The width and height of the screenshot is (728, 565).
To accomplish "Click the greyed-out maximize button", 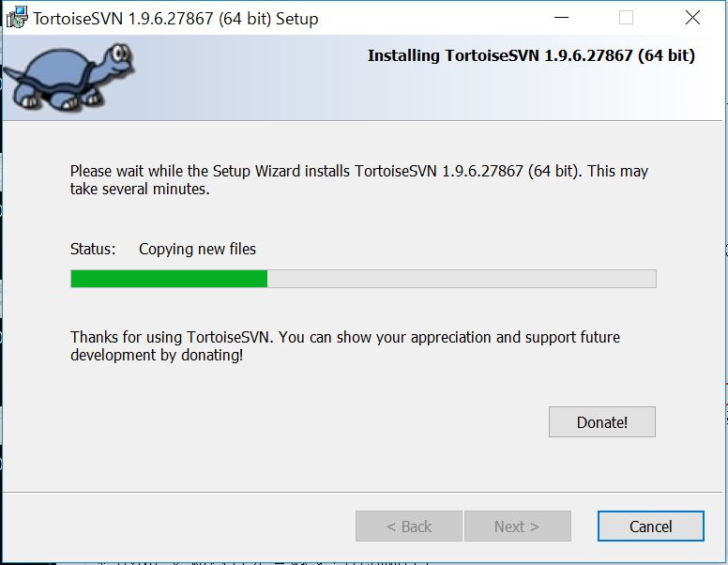I will click(626, 18).
